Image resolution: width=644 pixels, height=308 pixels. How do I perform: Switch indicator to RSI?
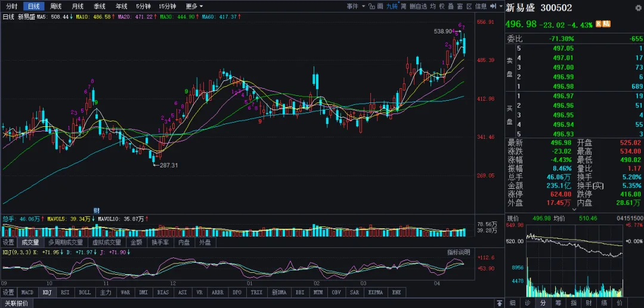point(65,293)
